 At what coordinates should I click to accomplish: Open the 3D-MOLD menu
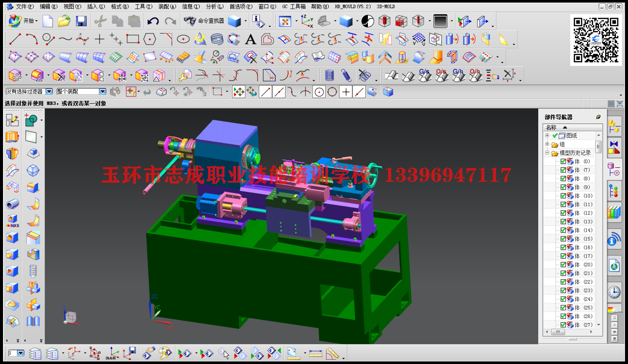(x=386, y=6)
